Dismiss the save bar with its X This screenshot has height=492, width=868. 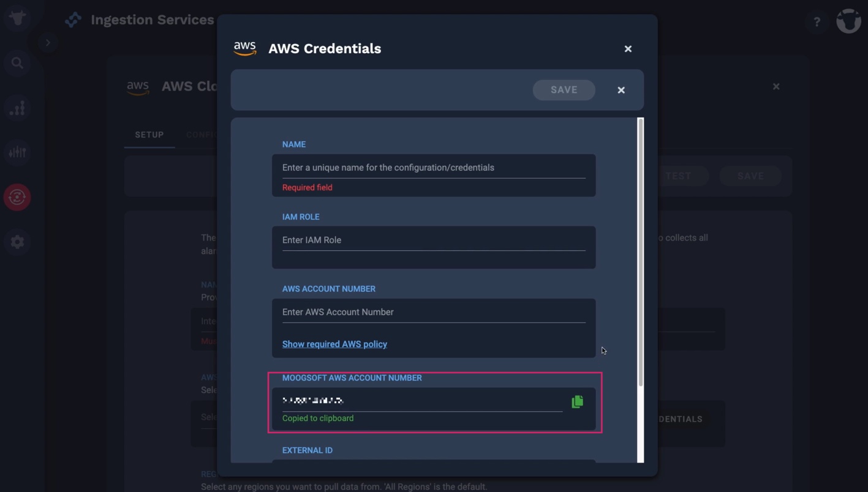click(621, 90)
